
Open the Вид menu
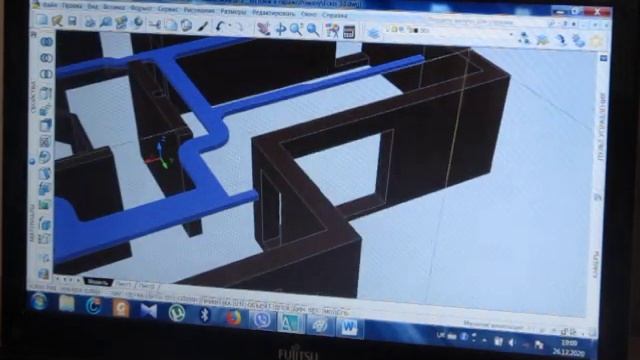(93, 7)
